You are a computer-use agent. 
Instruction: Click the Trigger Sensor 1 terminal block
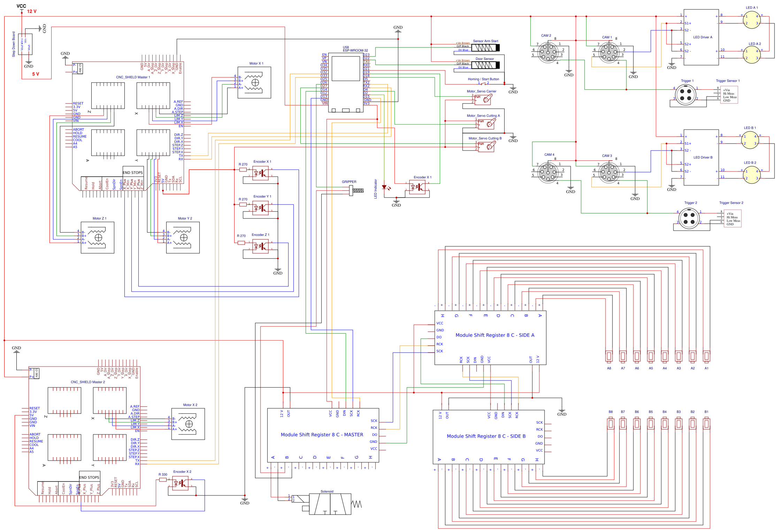(x=729, y=95)
